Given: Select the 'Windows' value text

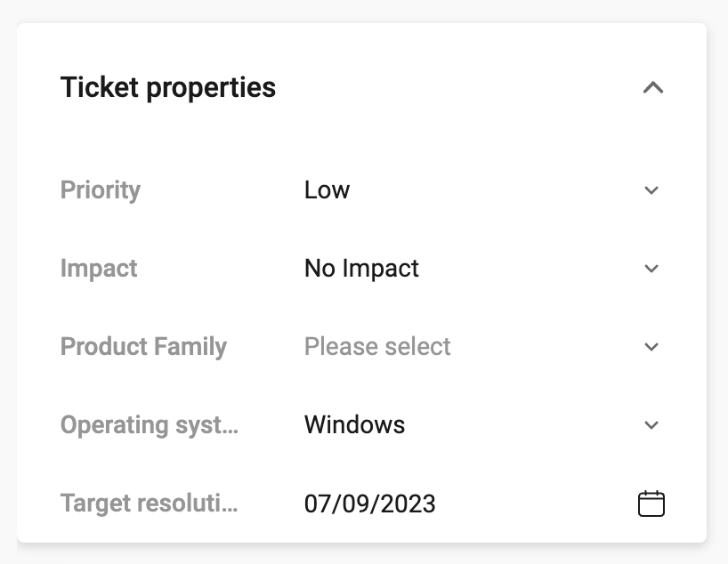Looking at the screenshot, I should point(355,424).
